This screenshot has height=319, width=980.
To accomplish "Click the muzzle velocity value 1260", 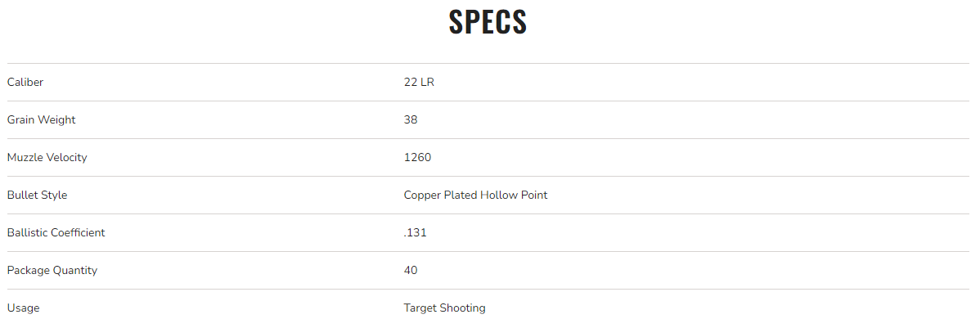I will pos(417,157).
